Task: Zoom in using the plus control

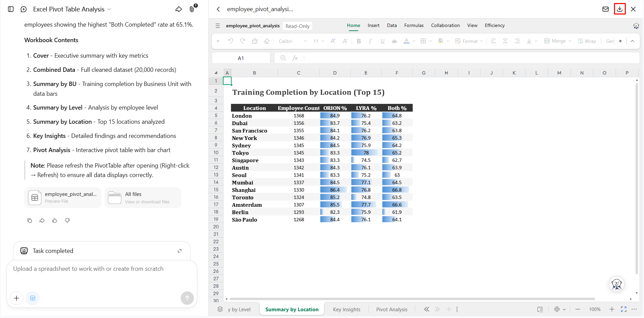Action: (612, 309)
